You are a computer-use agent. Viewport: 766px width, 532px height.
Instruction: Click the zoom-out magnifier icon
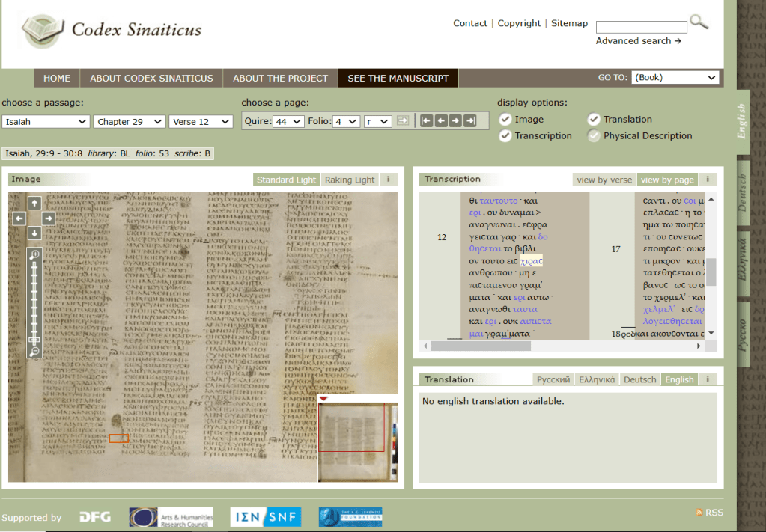point(34,351)
